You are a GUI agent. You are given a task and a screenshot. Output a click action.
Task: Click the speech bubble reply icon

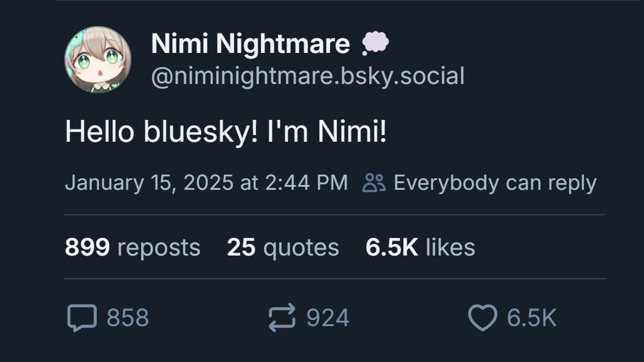point(81,318)
